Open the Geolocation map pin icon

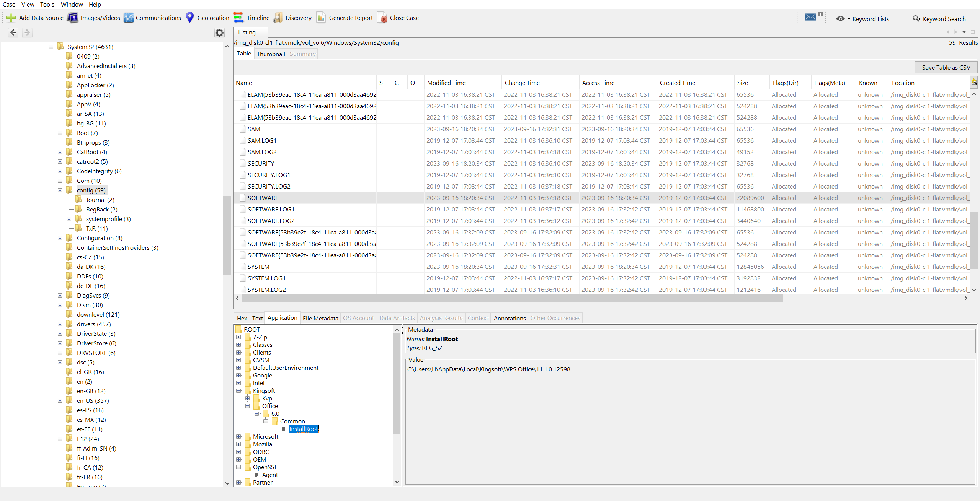pyautogui.click(x=190, y=18)
